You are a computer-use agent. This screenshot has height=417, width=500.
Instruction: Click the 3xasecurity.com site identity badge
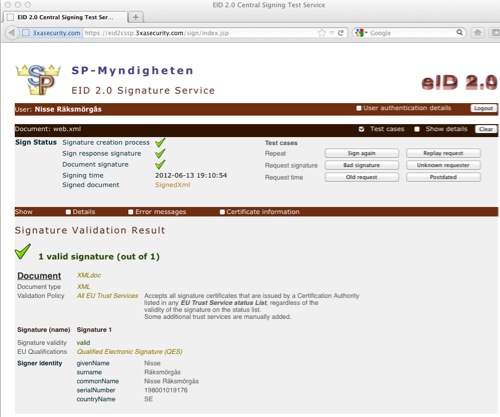(x=52, y=33)
